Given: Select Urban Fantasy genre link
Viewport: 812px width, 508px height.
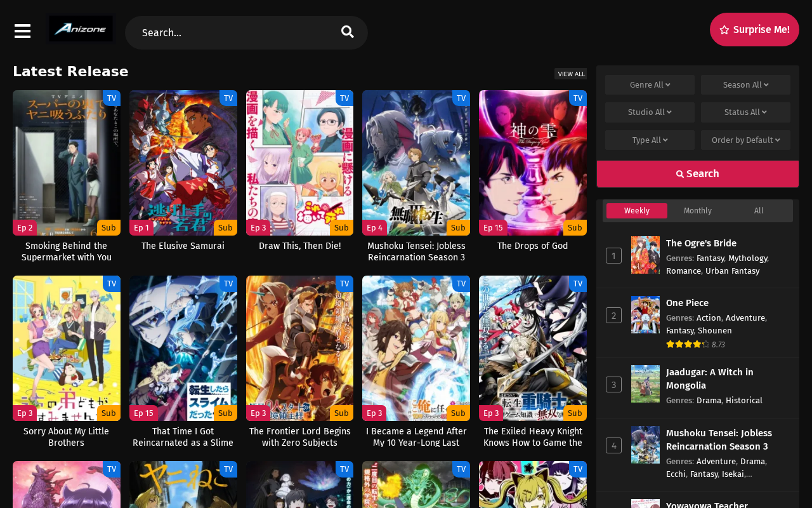Looking at the screenshot, I should pos(732,271).
